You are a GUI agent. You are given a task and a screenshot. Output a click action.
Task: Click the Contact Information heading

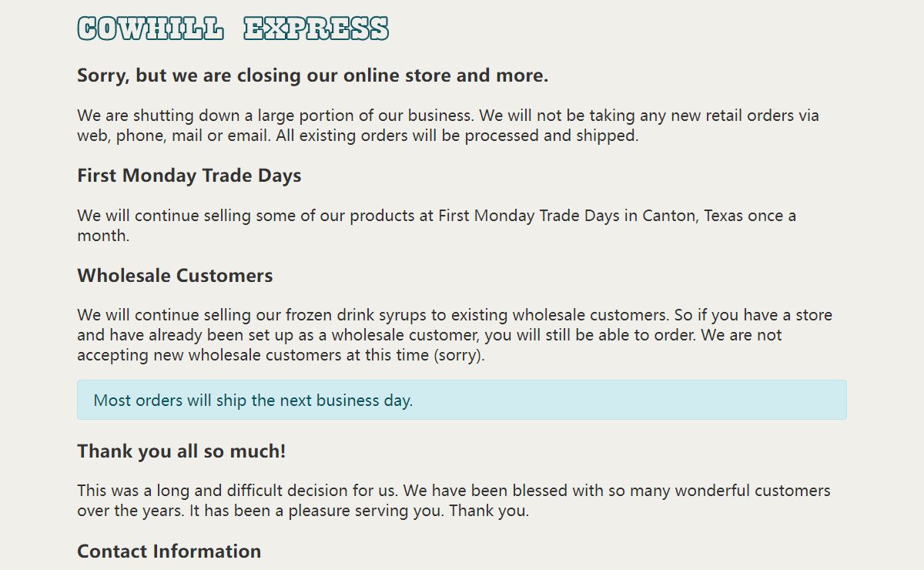tap(169, 552)
